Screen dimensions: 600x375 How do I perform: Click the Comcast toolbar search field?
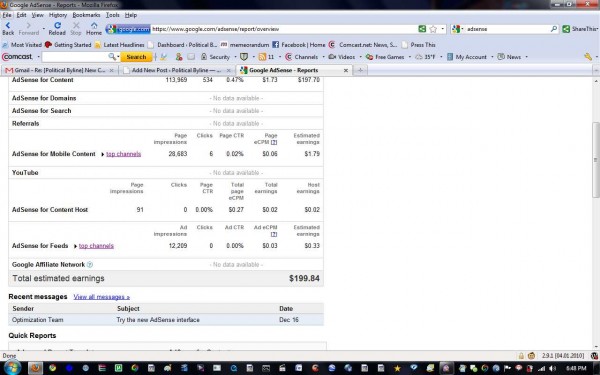point(75,57)
